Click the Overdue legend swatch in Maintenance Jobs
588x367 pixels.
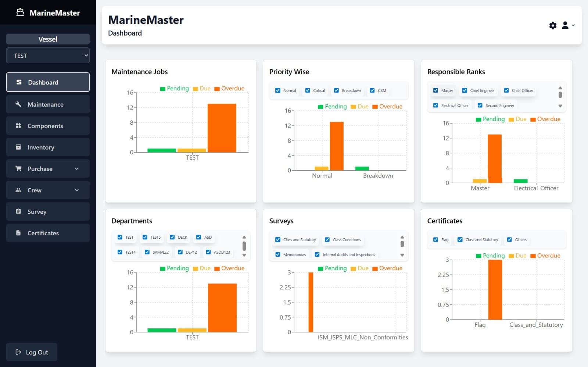[x=217, y=89]
